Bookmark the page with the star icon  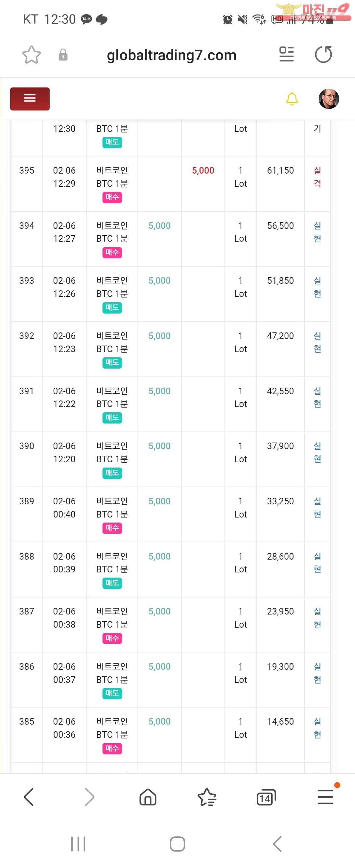[31, 55]
